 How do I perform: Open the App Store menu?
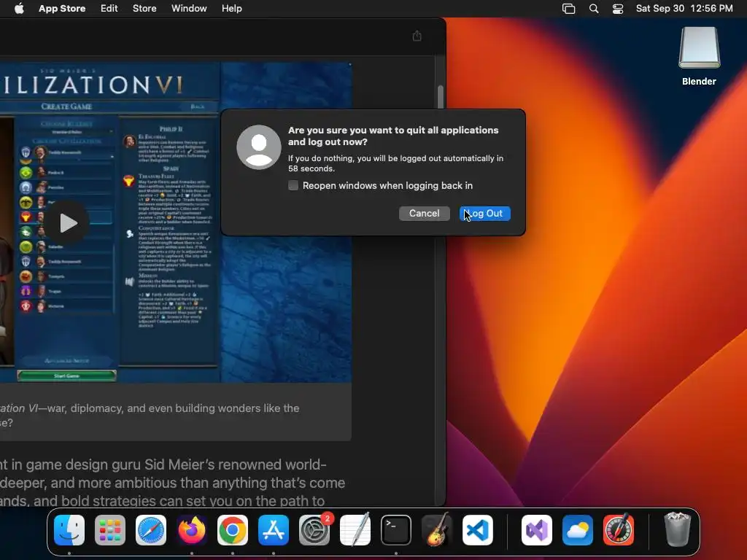[62, 8]
